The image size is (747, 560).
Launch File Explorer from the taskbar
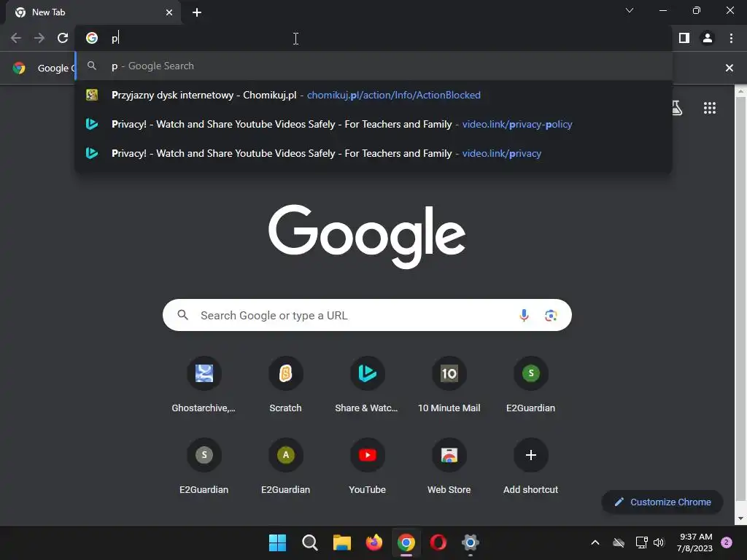tap(341, 542)
